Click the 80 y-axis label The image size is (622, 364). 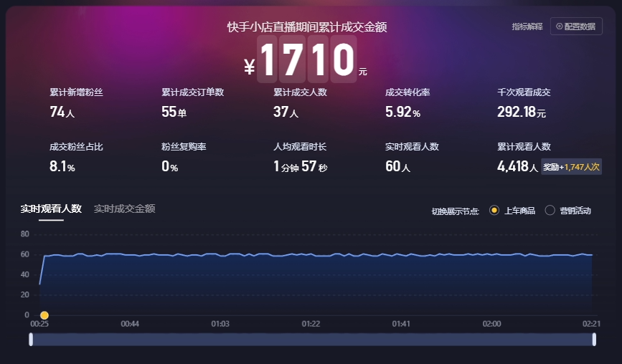coord(25,234)
